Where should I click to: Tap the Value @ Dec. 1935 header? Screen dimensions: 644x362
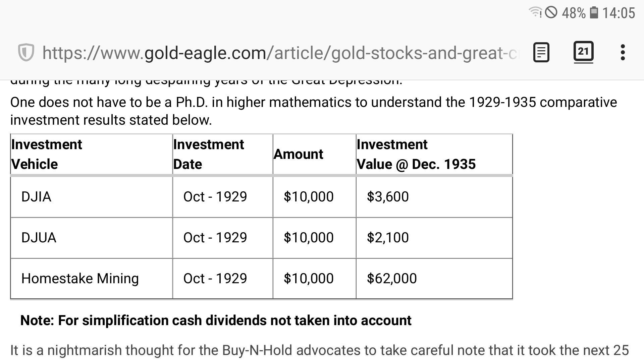(416, 164)
